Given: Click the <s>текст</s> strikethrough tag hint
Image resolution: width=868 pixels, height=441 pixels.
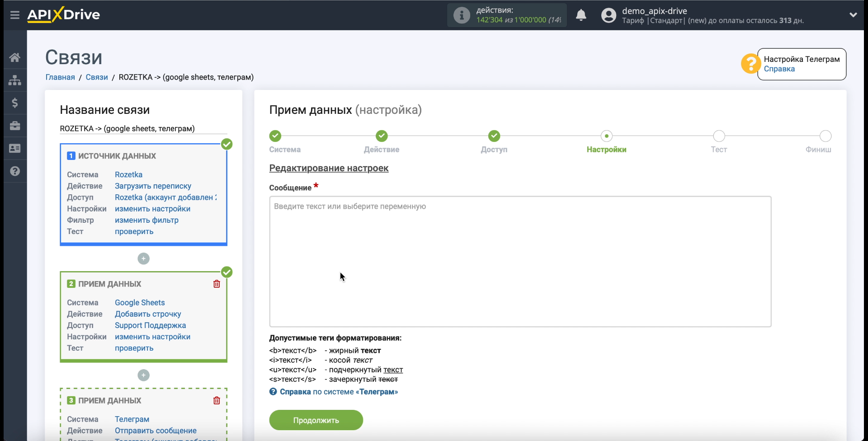Looking at the screenshot, I should coord(292,380).
